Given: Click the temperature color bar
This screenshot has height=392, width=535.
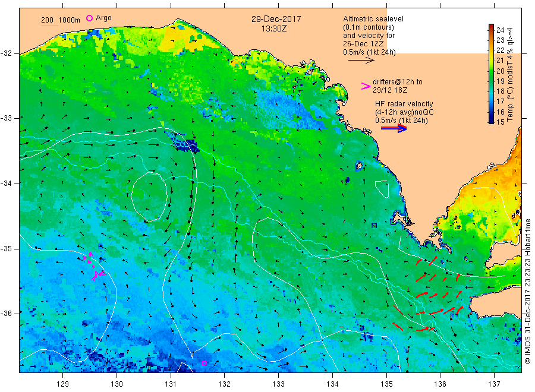Looking at the screenshot, I should point(491,74).
